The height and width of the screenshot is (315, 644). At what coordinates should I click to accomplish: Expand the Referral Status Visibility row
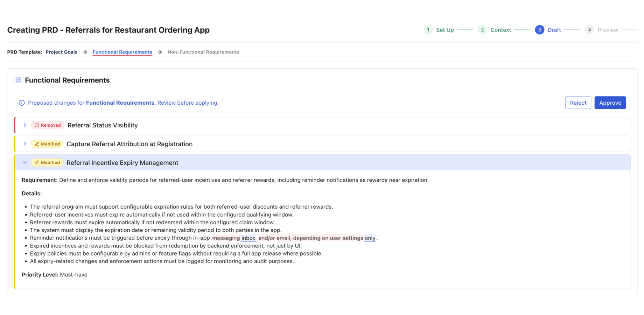click(x=25, y=125)
